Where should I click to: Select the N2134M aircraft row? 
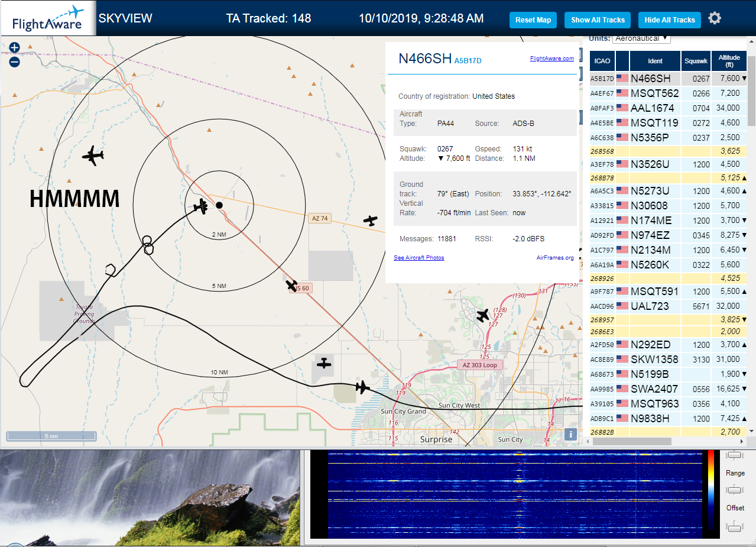pos(668,250)
